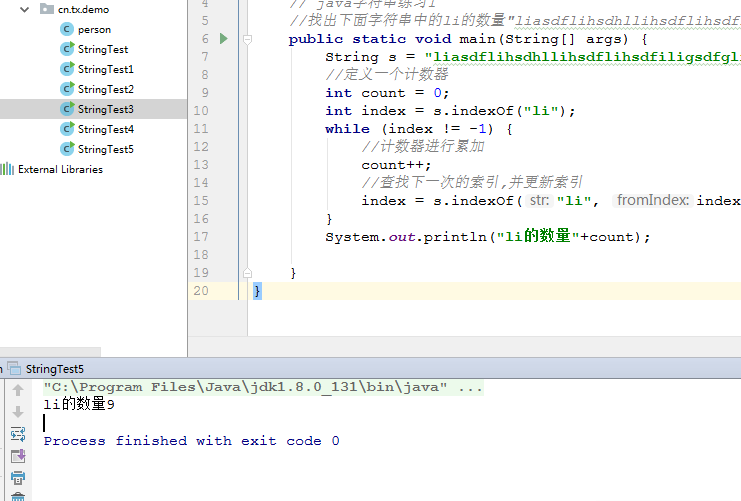741x501 pixels.
Task: Click the clear all trash icon
Action: (18, 496)
